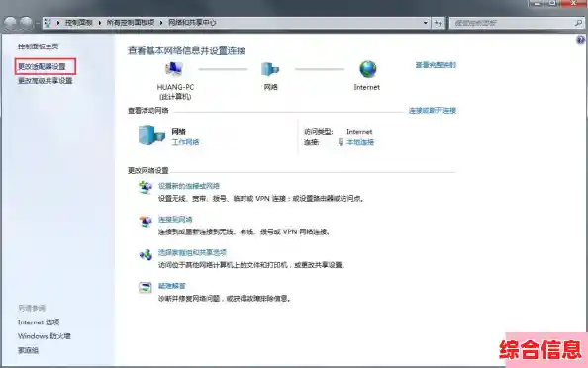Expand arrow after 所有控制面板项 breadcrumb
The height and width of the screenshot is (368, 588).
click(x=161, y=23)
